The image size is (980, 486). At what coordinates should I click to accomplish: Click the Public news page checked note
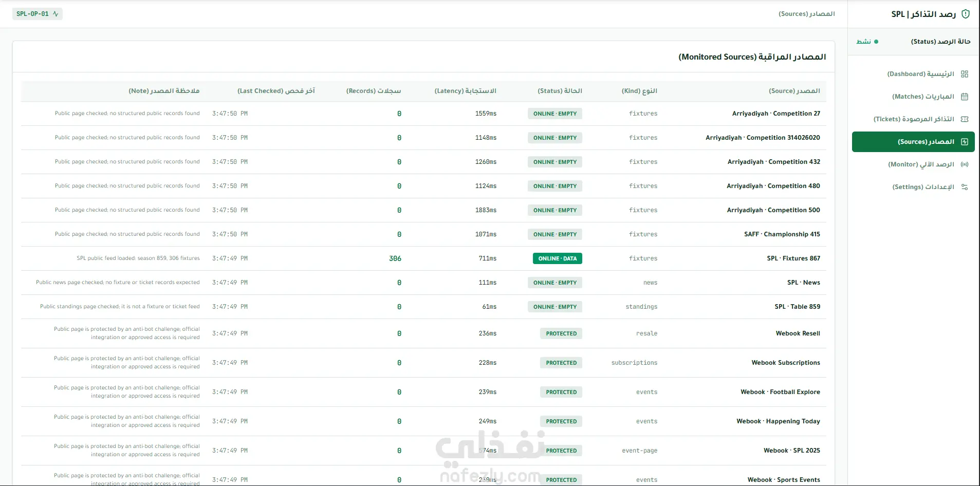click(x=118, y=283)
